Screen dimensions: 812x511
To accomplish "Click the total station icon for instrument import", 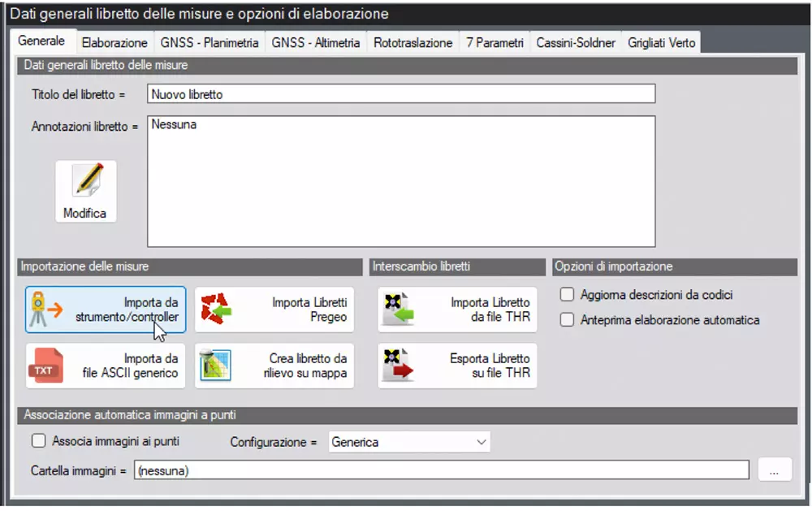I will 45,310.
